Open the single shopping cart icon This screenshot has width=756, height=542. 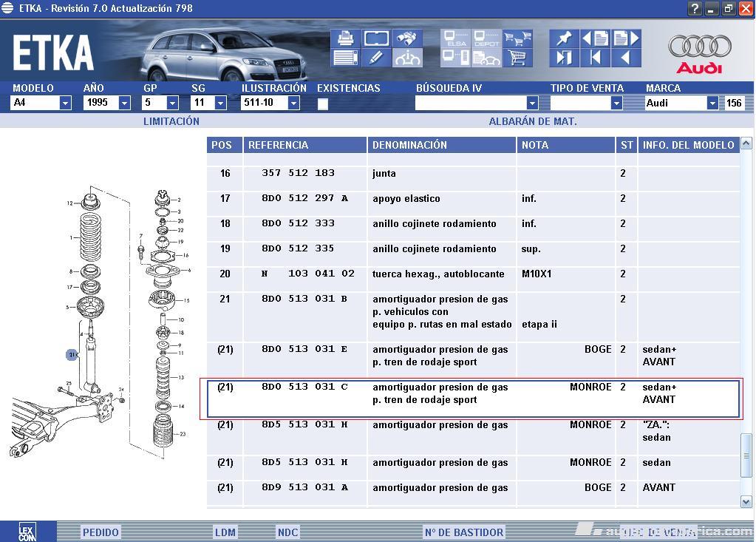pos(517,58)
